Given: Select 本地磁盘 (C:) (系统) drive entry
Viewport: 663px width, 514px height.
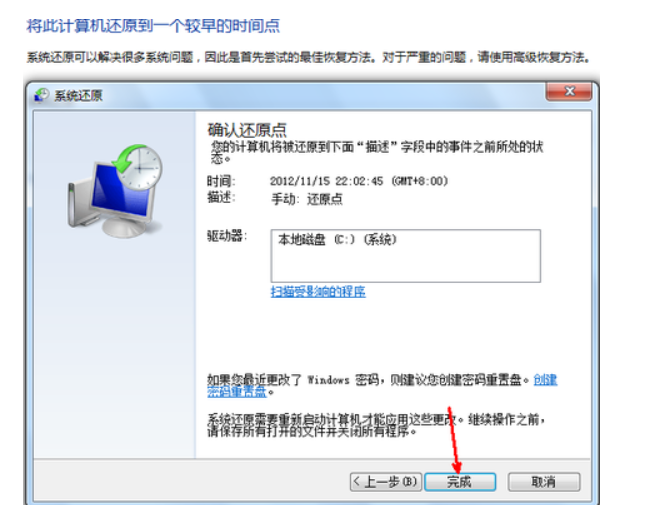Looking at the screenshot, I should pos(337,240).
